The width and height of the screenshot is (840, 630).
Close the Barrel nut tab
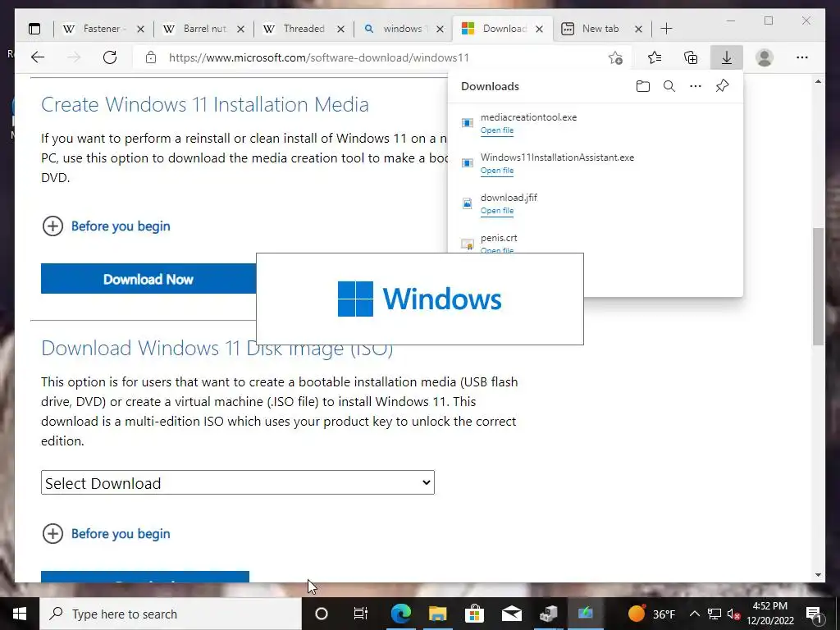pos(240,29)
